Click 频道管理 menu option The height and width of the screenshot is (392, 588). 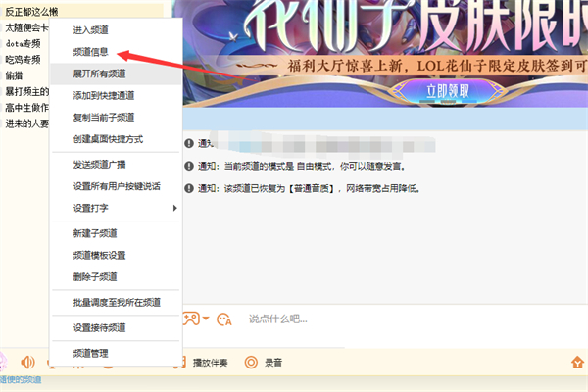pyautogui.click(x=91, y=353)
